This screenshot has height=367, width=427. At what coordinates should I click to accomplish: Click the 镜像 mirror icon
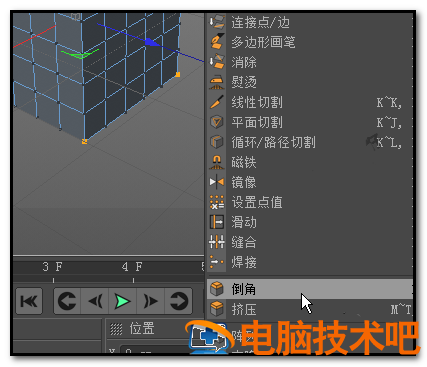[217, 182]
